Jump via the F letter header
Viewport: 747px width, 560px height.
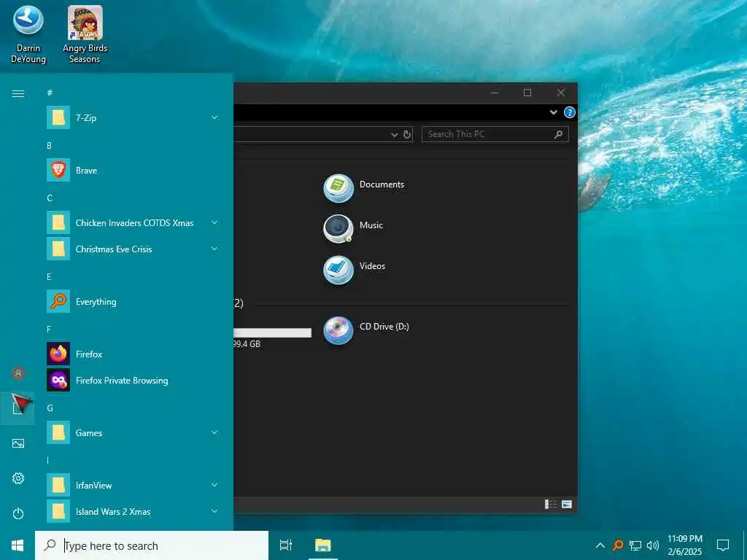click(49, 330)
